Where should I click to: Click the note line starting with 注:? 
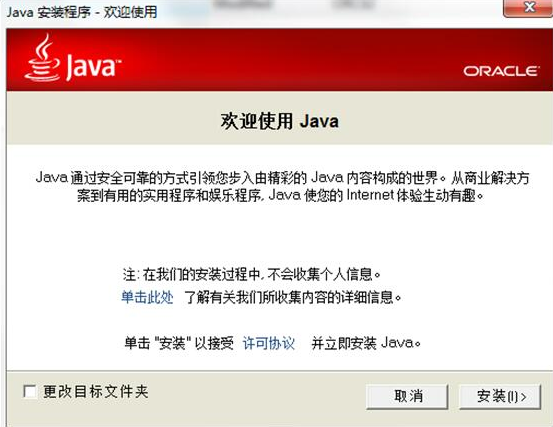click(x=251, y=274)
